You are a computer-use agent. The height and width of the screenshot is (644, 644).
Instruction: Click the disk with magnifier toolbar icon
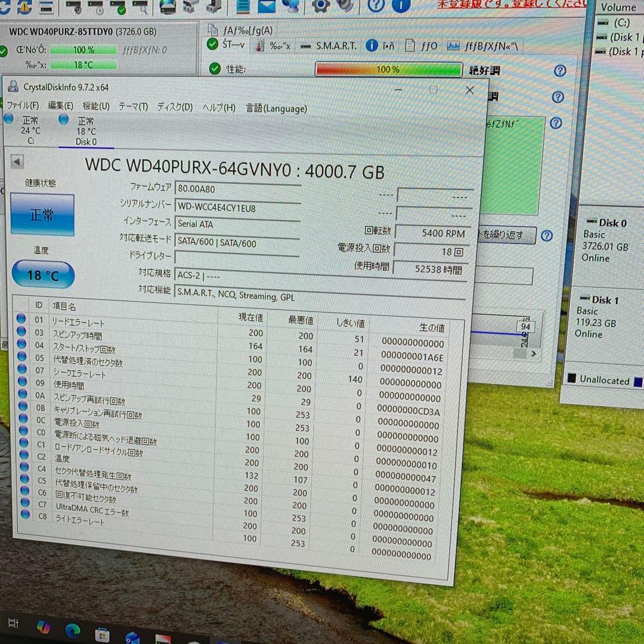coord(140,6)
